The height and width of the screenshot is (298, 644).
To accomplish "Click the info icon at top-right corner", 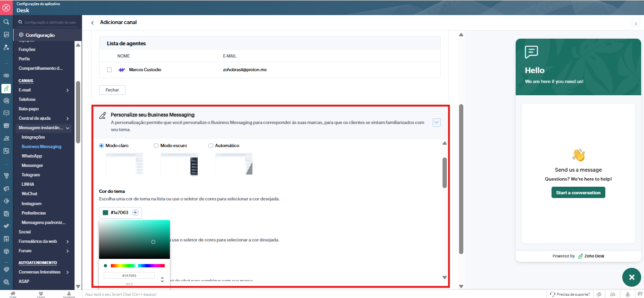I will click(635, 23).
